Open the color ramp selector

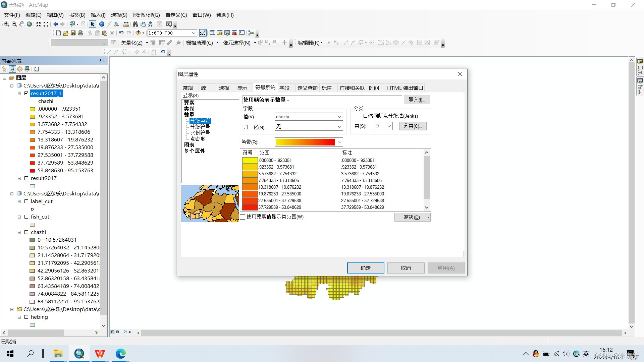coord(339,142)
